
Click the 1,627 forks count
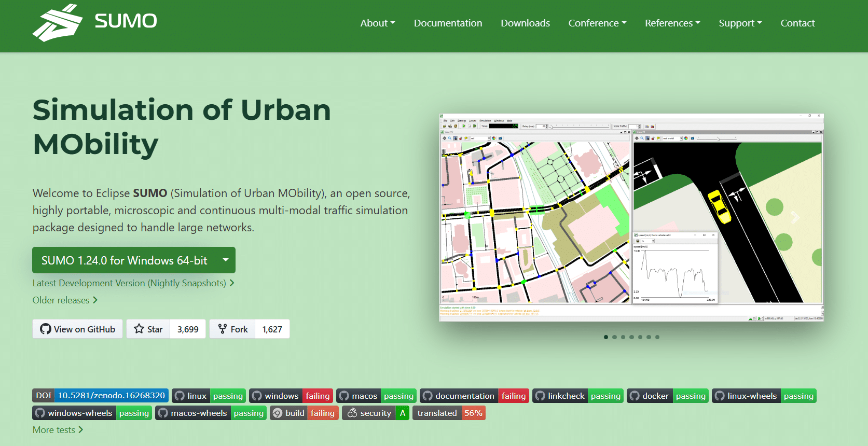click(x=272, y=329)
